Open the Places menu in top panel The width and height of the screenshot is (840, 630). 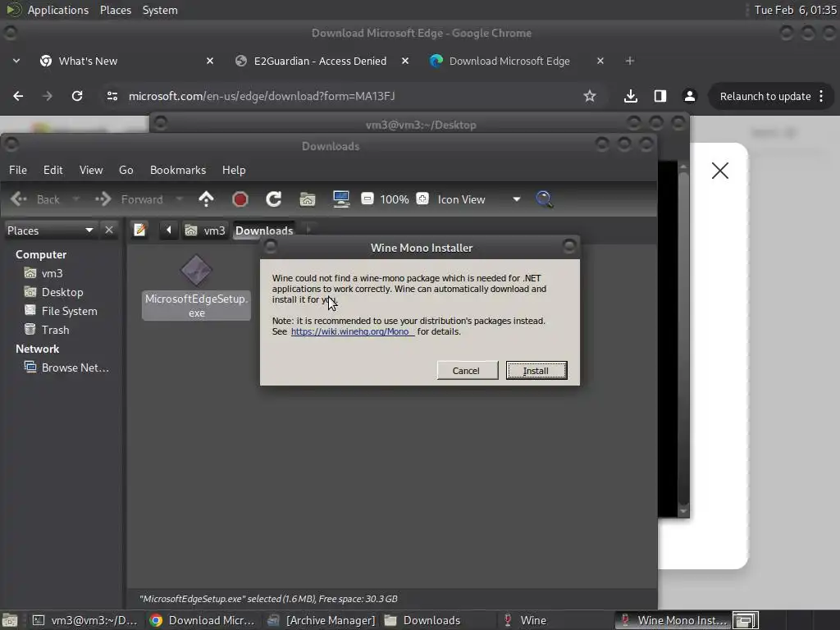(x=116, y=10)
